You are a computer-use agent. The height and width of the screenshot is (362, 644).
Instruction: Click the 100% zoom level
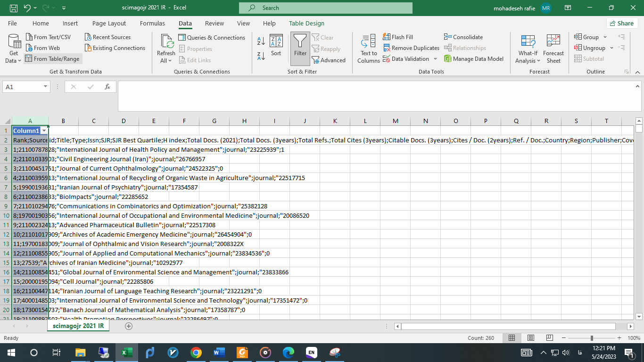[634, 338]
